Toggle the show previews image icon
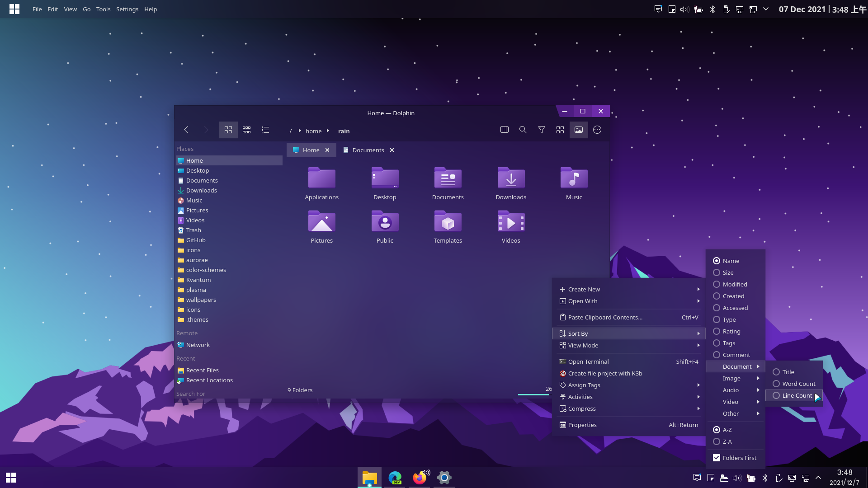Viewport: 868px width, 488px height. coord(579,130)
